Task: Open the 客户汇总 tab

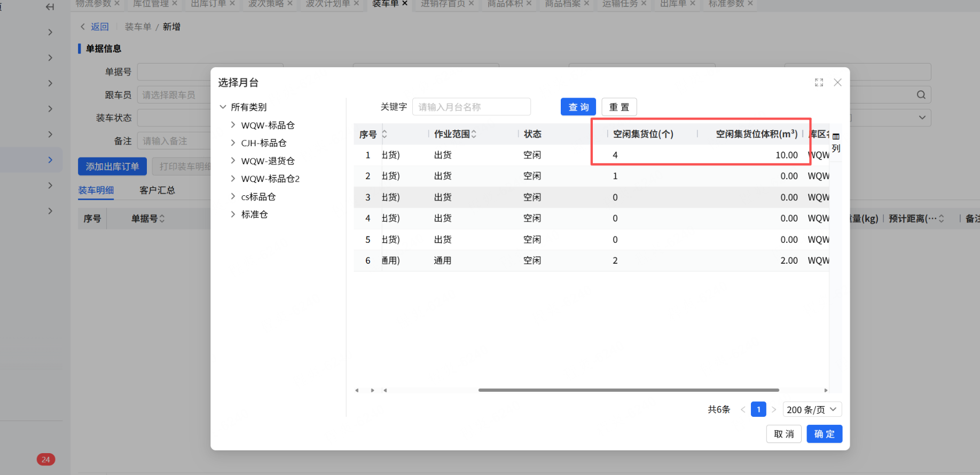Action: 157,190
